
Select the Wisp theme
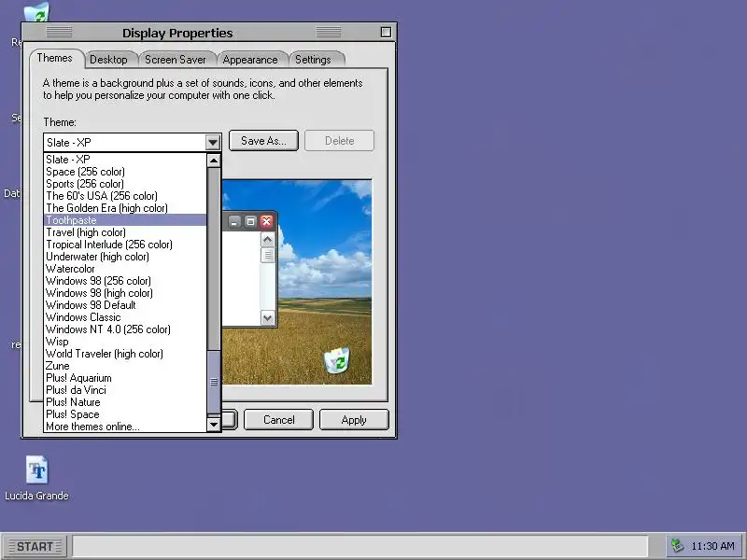125,342
